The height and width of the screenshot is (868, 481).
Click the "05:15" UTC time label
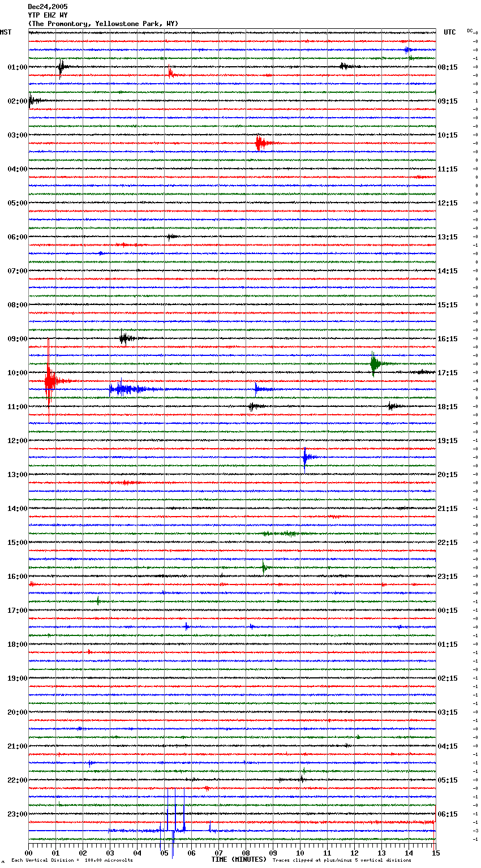448,780
